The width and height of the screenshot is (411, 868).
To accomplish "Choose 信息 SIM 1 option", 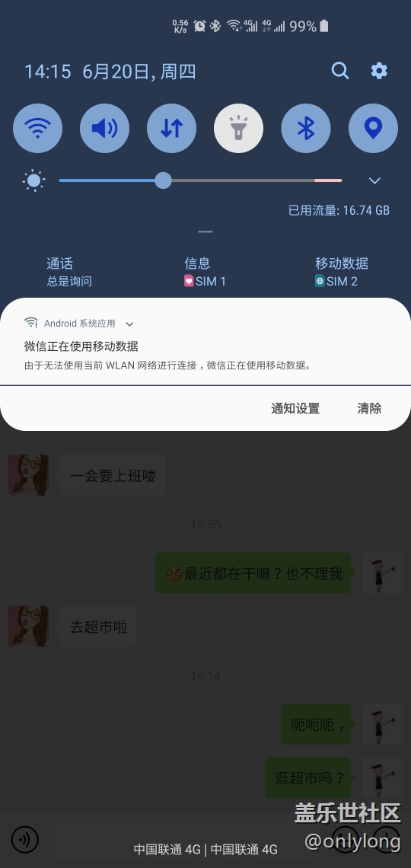I will (x=205, y=272).
